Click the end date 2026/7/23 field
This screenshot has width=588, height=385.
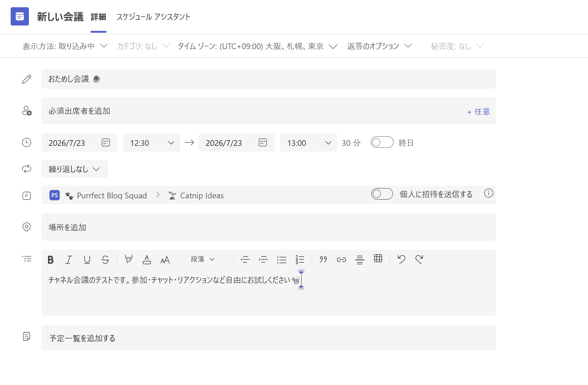coord(237,142)
